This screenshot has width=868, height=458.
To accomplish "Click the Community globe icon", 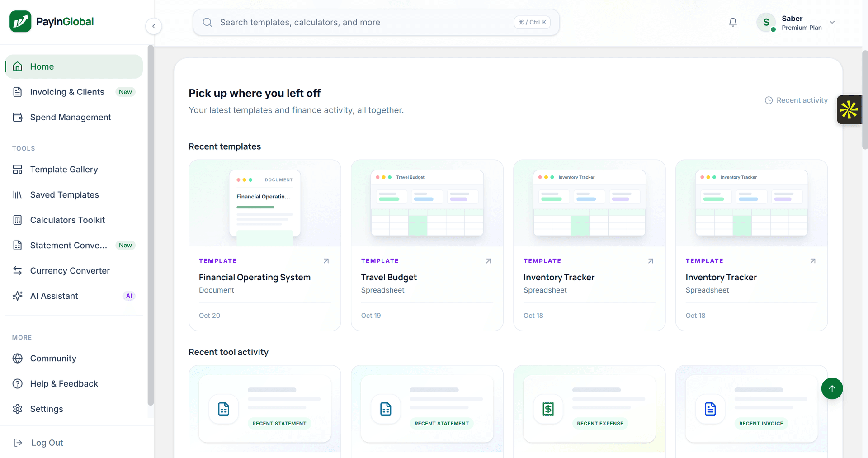I will pyautogui.click(x=18, y=359).
